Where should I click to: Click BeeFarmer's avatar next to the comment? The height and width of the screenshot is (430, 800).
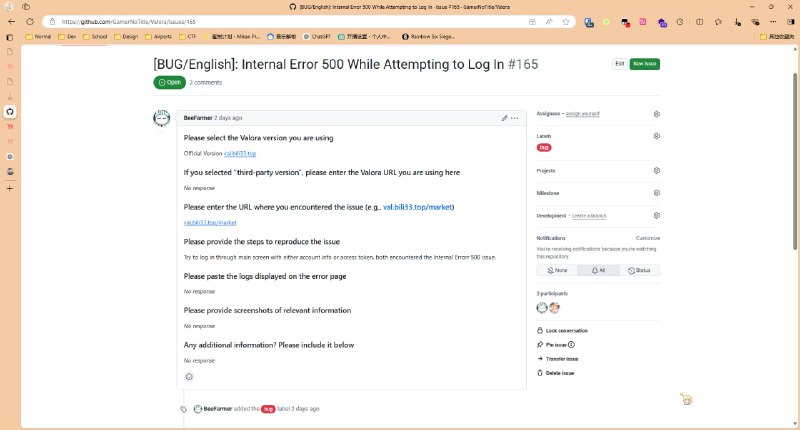pyautogui.click(x=161, y=118)
